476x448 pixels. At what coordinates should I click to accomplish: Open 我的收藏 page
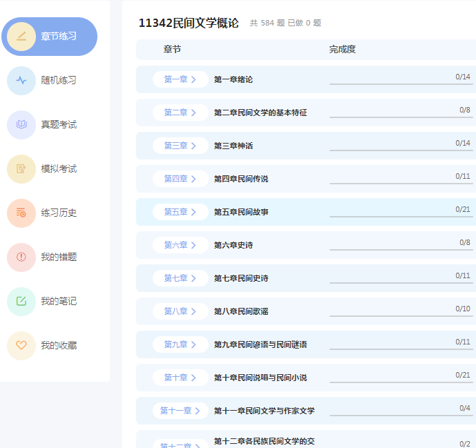pos(59,345)
